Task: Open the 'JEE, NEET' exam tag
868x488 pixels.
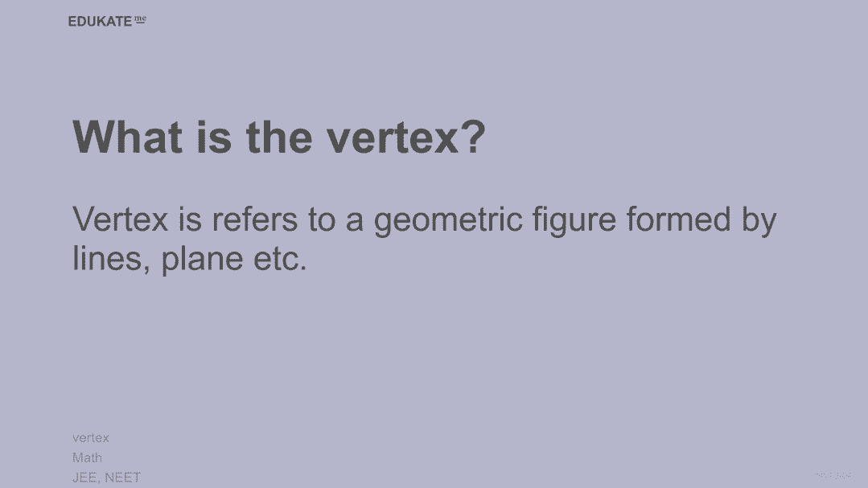Action: 106,477
